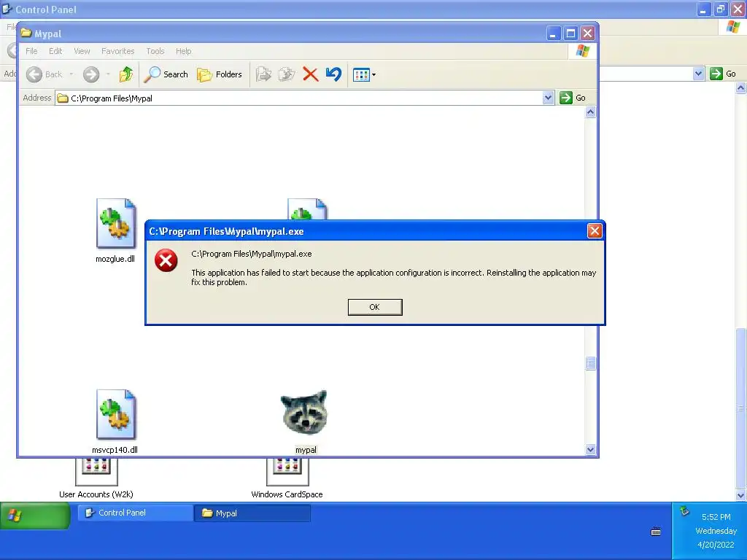
Task: Select the mozglue.dll file icon
Action: tap(116, 224)
